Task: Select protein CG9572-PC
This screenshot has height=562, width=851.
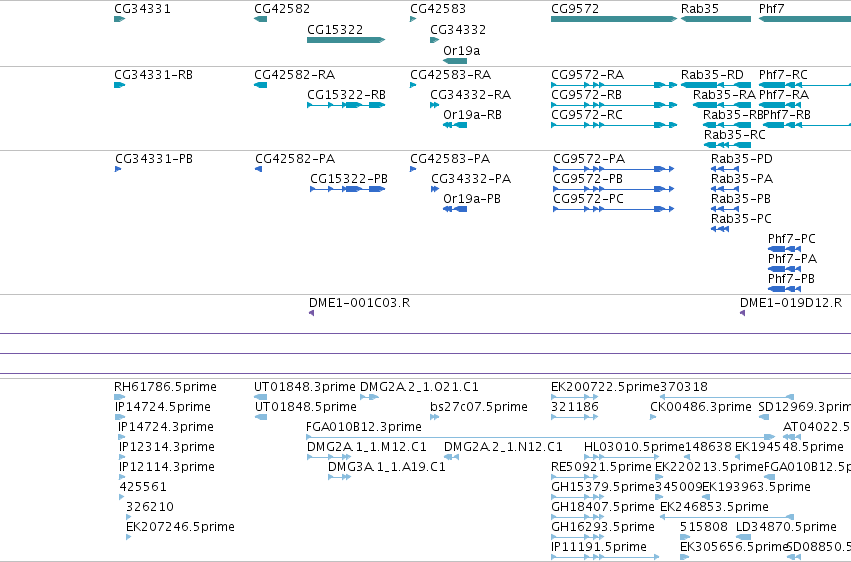Action: coord(588,199)
